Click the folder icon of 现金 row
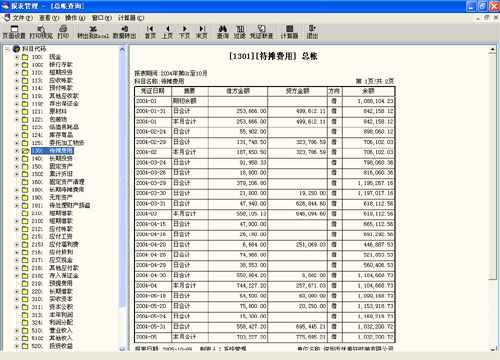 25,57
